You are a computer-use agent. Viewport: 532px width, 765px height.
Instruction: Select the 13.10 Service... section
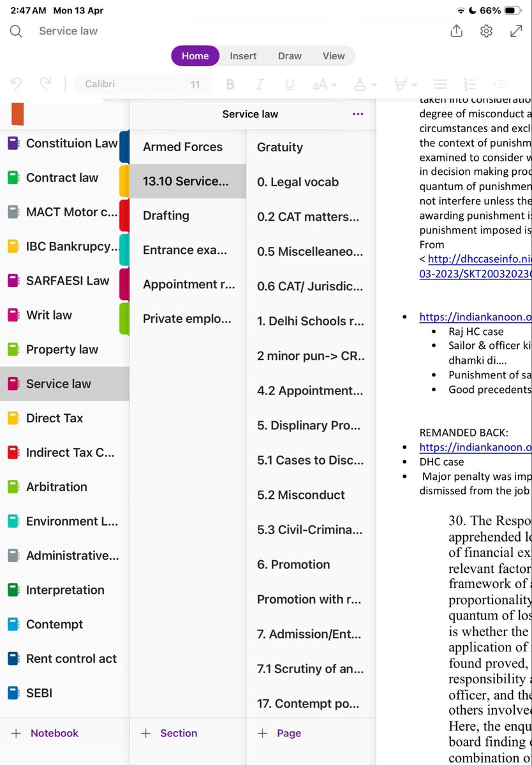coord(188,181)
